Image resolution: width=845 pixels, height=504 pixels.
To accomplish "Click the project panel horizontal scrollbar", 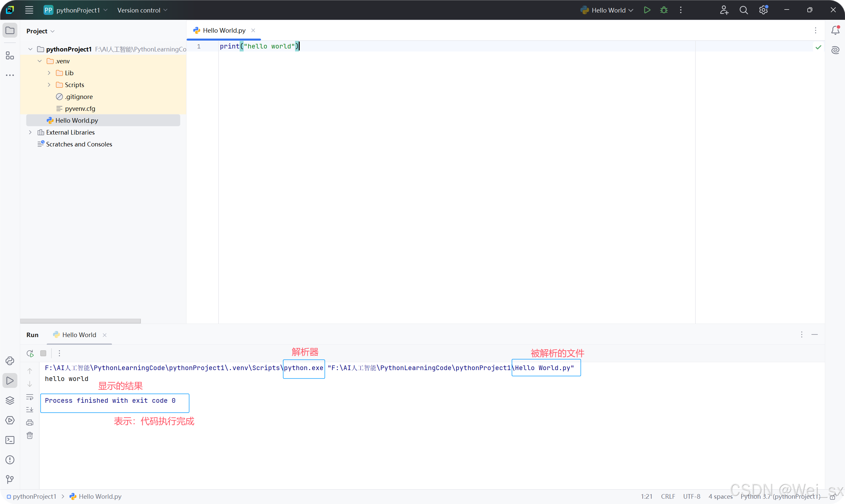I will (81, 321).
